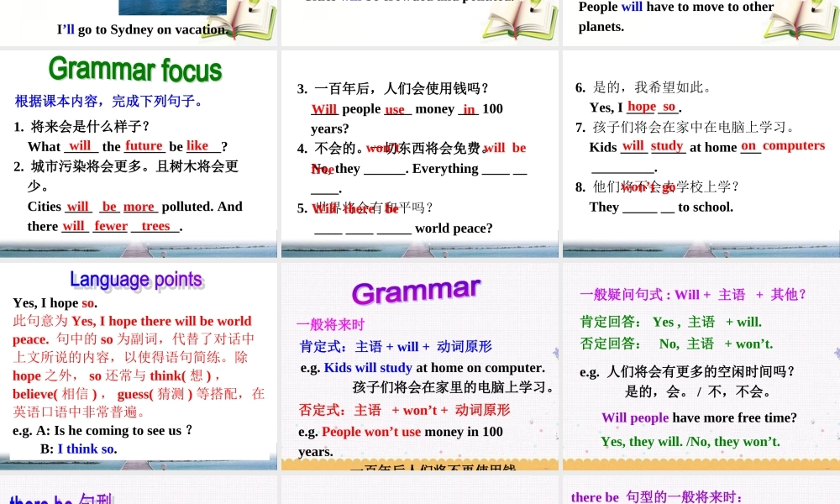Select the 'Language points' slide
The image size is (840, 504).
point(139,367)
